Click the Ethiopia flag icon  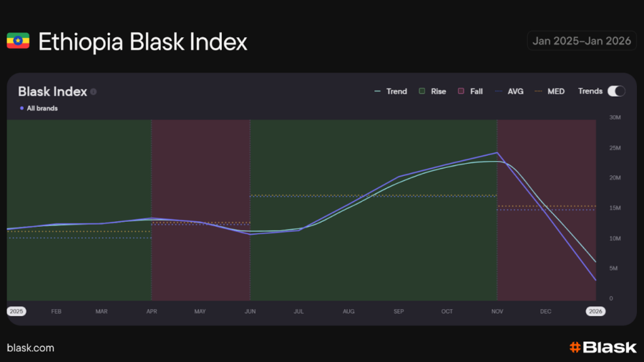click(x=18, y=41)
